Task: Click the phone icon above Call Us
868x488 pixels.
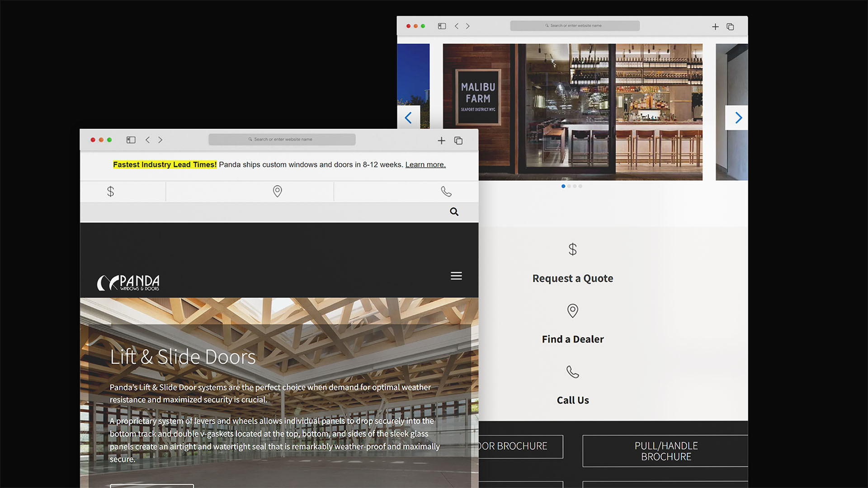Action: tap(573, 372)
